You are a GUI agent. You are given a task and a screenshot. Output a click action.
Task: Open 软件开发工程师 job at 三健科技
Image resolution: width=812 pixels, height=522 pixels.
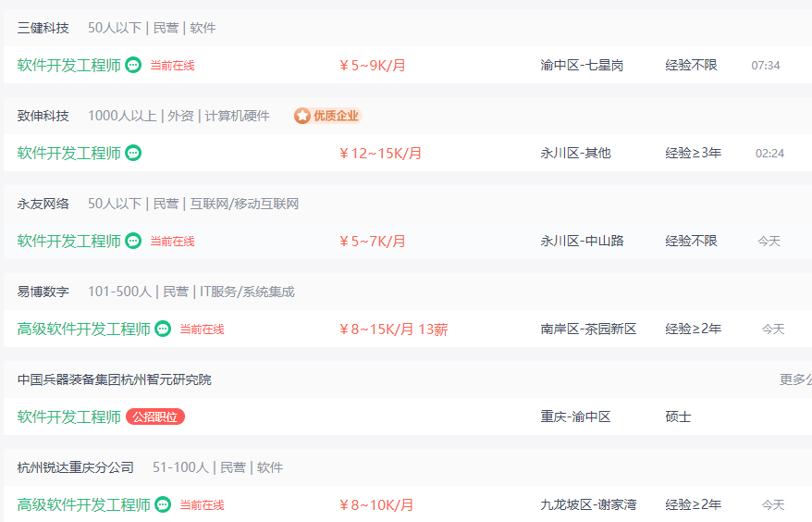pos(68,66)
